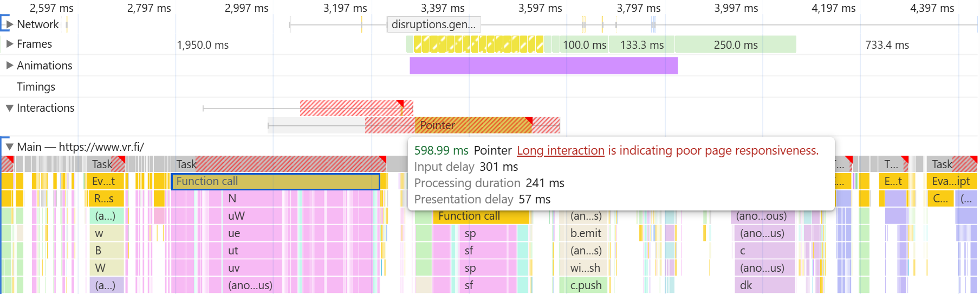Select the yellow Function call under Pointer

(481, 216)
